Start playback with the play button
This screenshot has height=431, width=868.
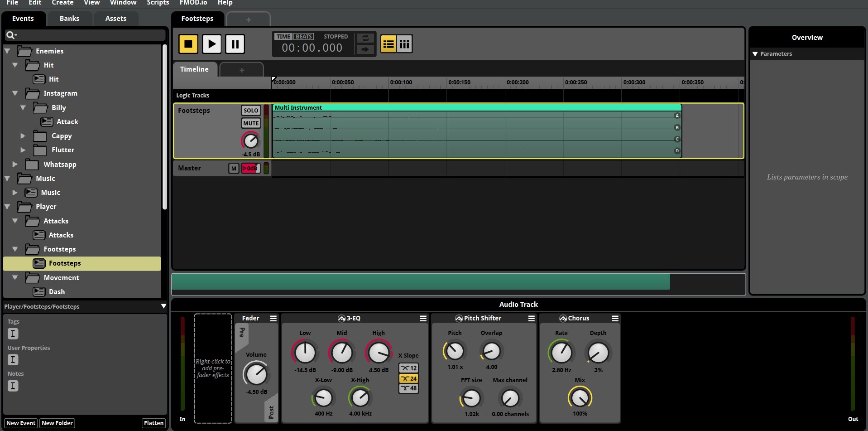(x=211, y=44)
